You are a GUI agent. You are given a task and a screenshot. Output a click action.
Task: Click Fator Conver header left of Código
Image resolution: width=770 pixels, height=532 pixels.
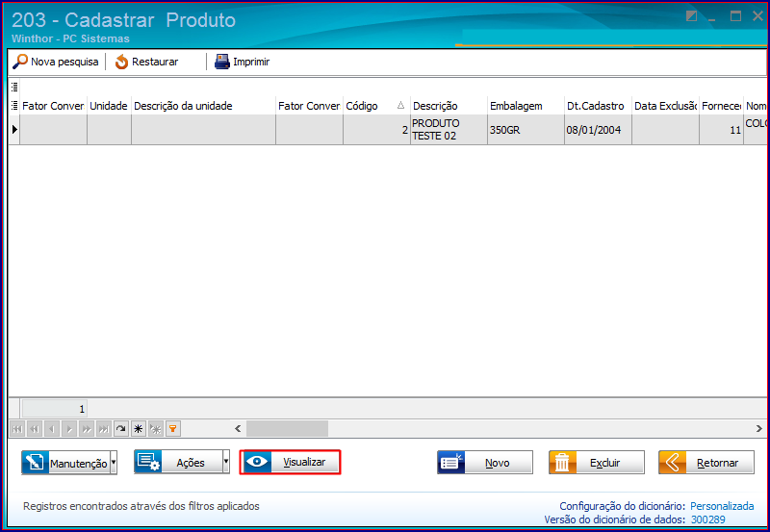pyautogui.click(x=309, y=106)
